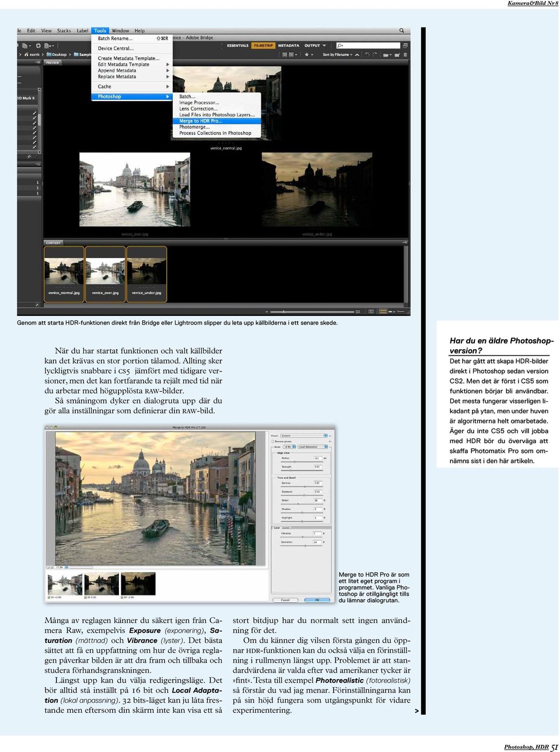
Task: Open workspace switcher dropdown arrow
Action: click(324, 46)
